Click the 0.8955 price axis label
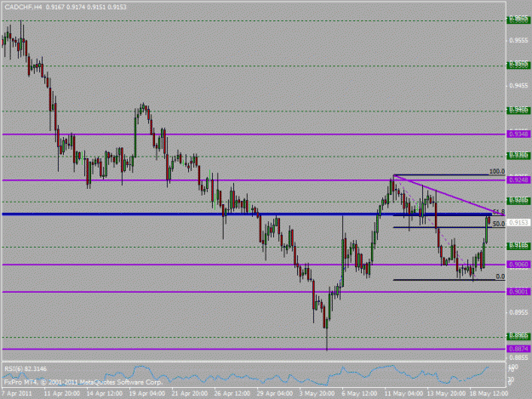The image size is (532, 399). (519, 312)
